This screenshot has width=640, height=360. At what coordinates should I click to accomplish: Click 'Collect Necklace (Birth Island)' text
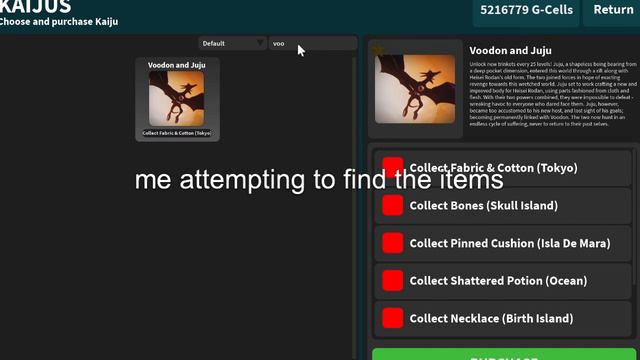[x=491, y=318]
